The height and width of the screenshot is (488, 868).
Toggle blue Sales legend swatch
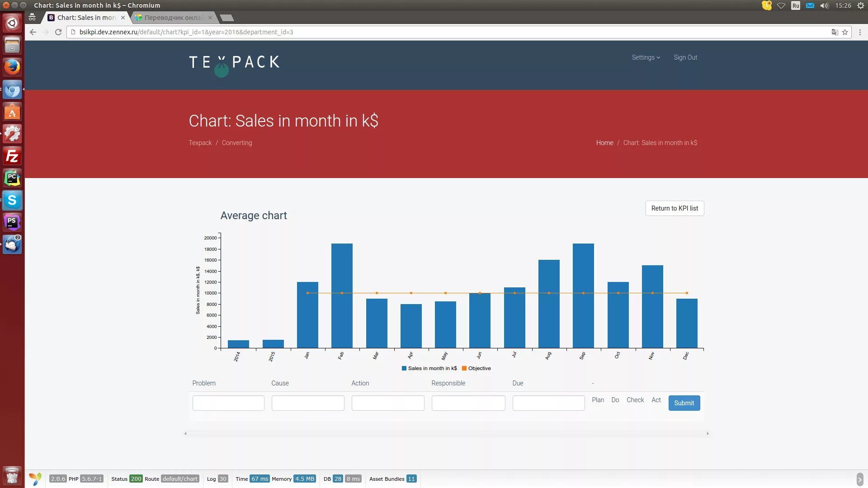click(404, 368)
